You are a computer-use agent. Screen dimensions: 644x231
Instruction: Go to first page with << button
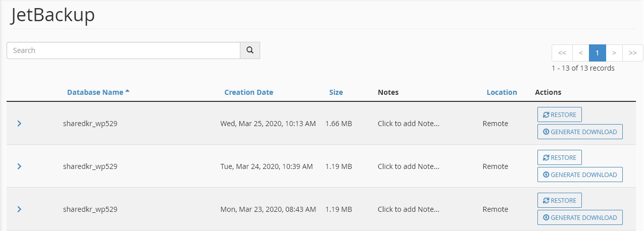coord(562,53)
